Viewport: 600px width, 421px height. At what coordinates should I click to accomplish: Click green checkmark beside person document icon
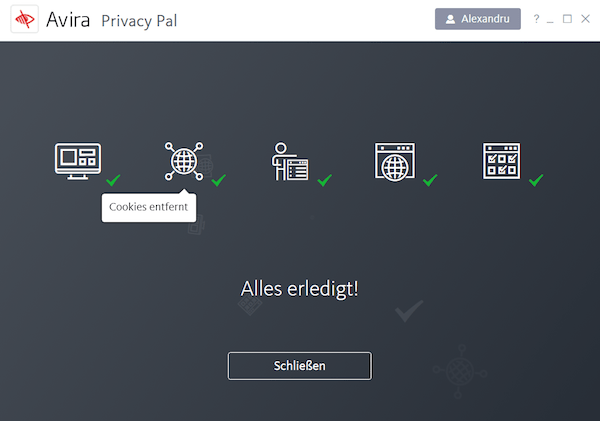(324, 180)
